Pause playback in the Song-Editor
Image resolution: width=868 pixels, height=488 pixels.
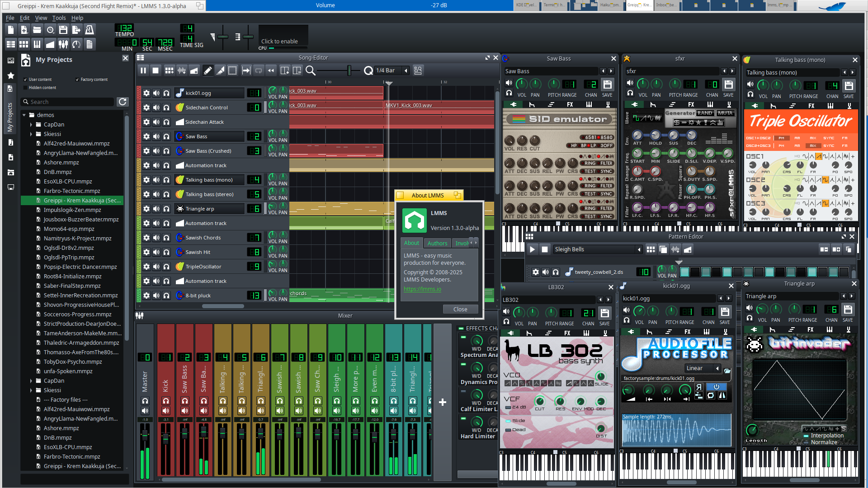point(143,70)
